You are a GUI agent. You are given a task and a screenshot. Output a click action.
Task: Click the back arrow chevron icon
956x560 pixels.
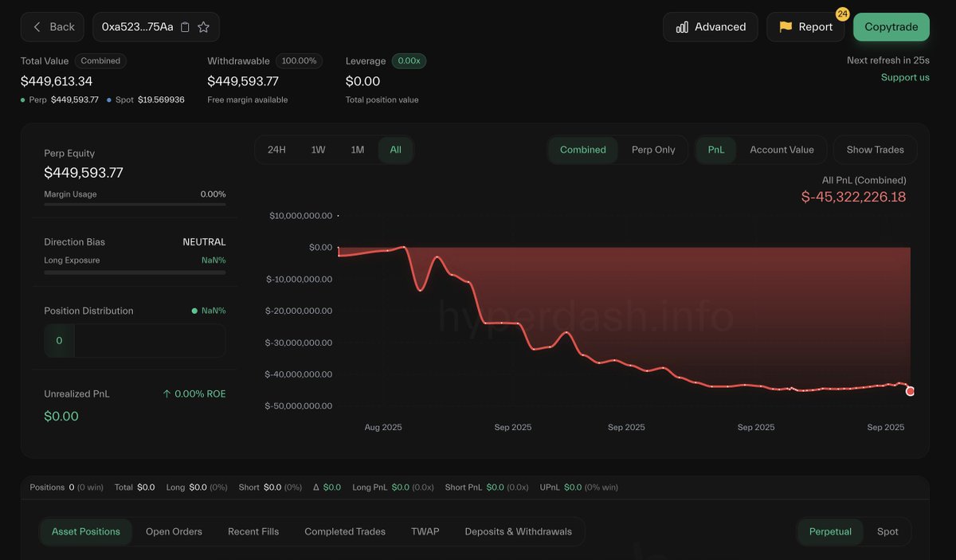click(35, 26)
